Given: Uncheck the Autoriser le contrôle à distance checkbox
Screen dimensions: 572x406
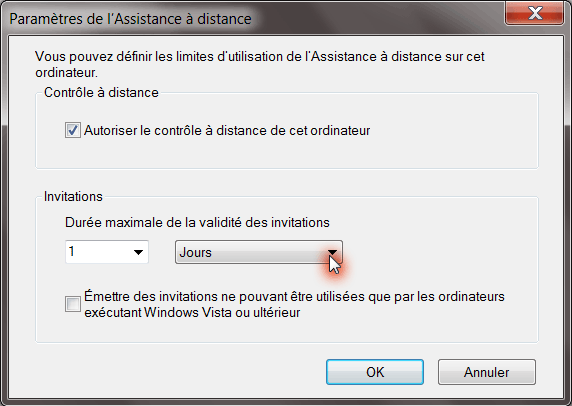Looking at the screenshot, I should click(73, 130).
